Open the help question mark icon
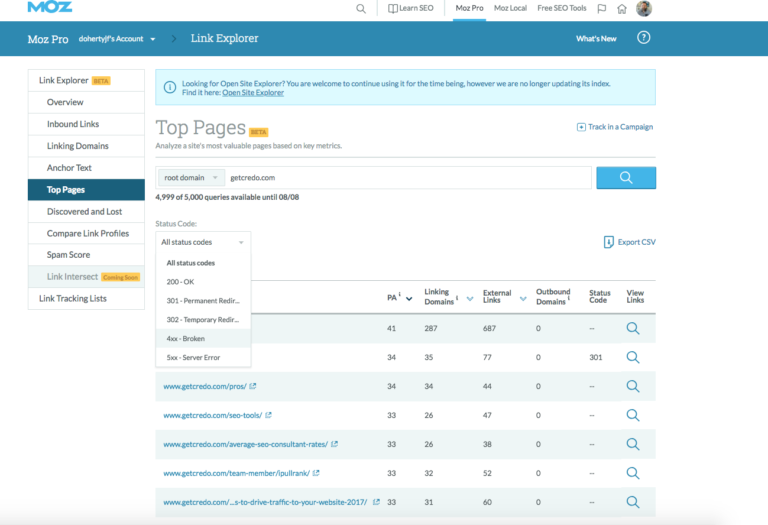 (644, 38)
